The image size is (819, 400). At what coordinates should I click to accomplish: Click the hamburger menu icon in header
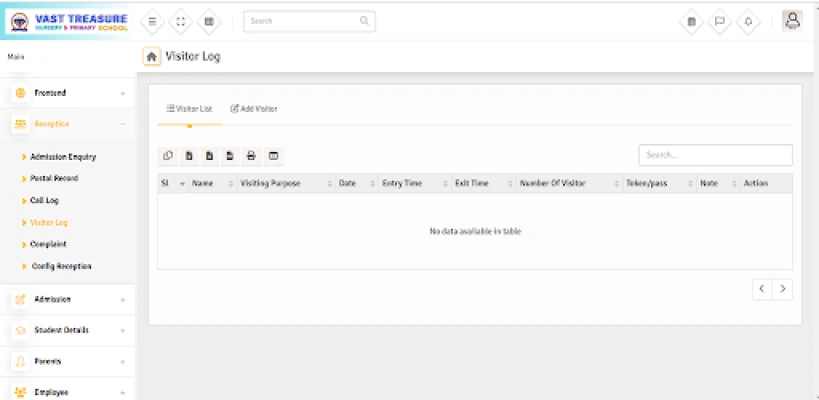click(x=152, y=21)
